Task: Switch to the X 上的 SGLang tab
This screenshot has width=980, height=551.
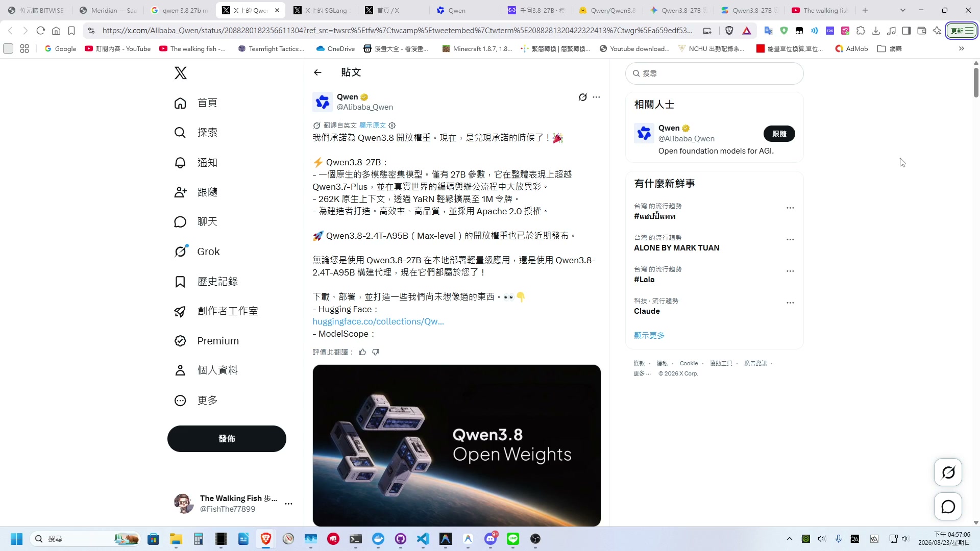Action: coord(322,10)
